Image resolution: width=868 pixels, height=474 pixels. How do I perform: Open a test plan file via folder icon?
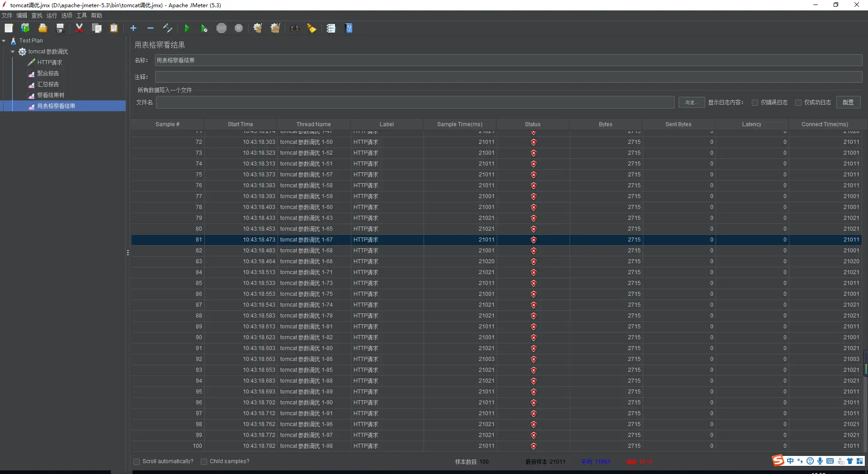coord(42,28)
